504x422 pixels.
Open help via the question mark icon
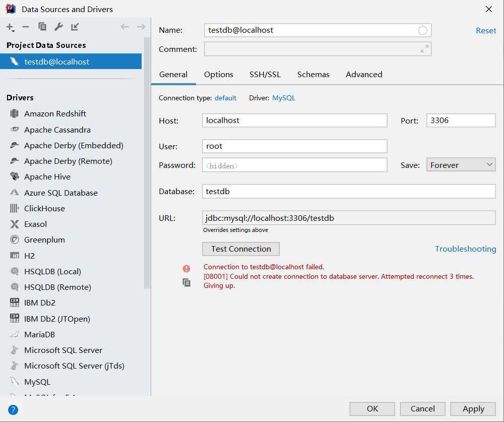13,410
